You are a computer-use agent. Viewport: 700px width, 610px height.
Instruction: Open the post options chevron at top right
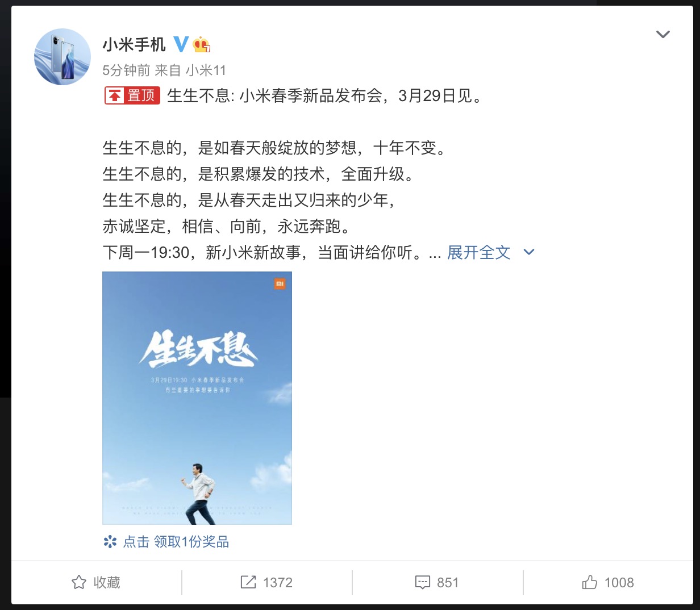663,35
